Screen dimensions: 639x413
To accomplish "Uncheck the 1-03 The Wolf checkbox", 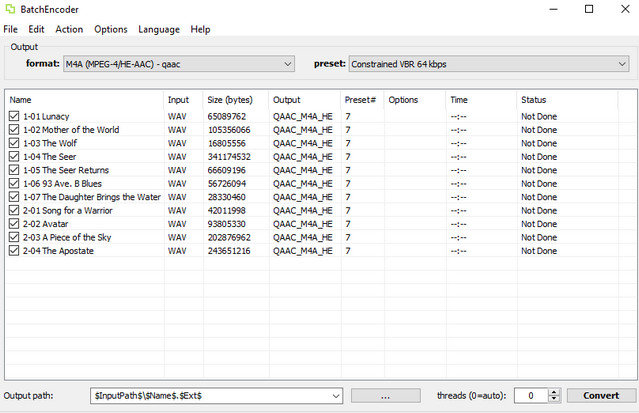I will 14,143.
